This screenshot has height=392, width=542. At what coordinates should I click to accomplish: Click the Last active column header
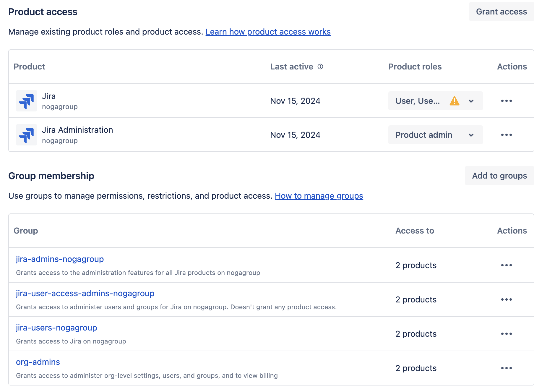click(x=292, y=67)
